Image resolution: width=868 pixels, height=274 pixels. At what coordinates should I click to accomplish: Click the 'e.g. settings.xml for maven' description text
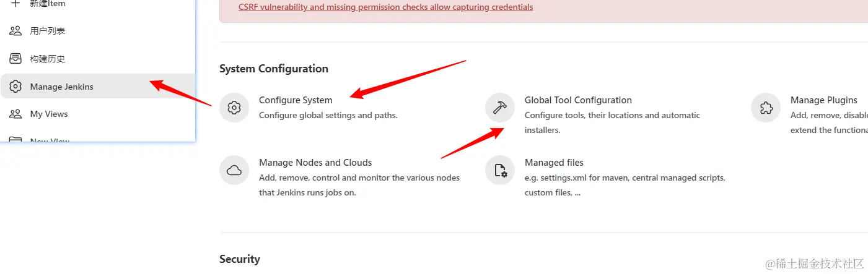(625, 185)
